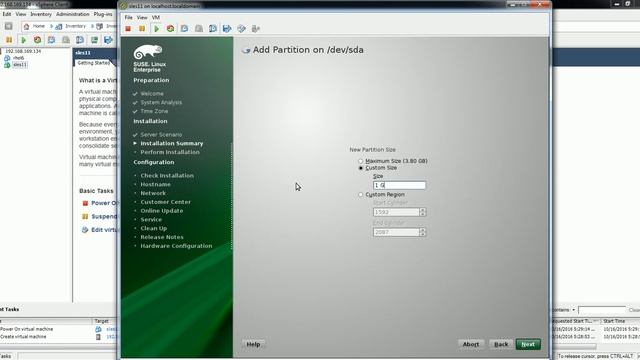Click the Revert snapshot icon in vSphere Client toolbar
640x360 pixels.
[66, 40]
